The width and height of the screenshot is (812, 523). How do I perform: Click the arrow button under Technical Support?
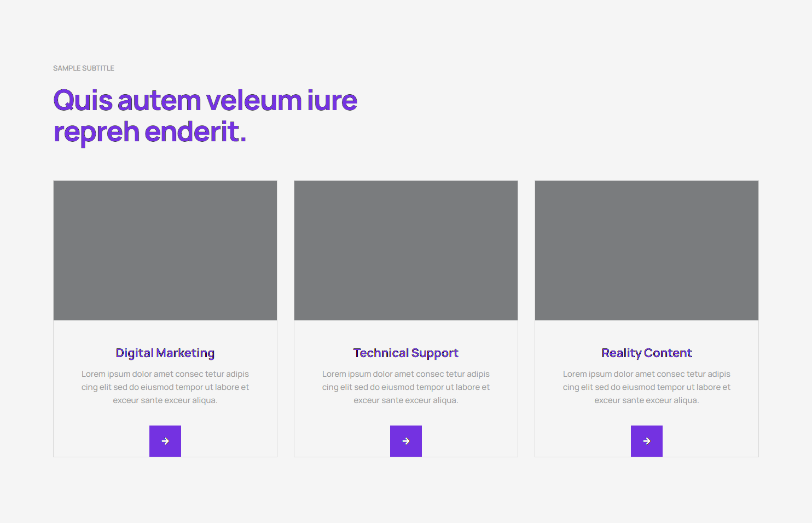pos(406,441)
